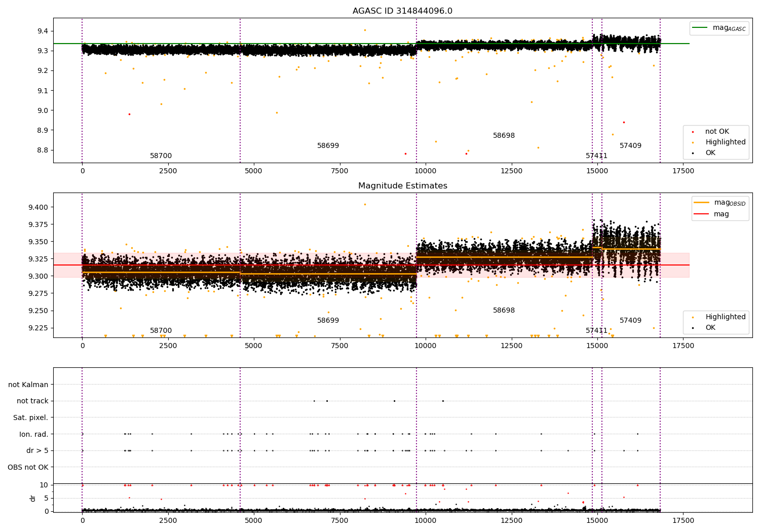
Task: Click 'Highlighted' legend entry in the middle plot
Action: click(x=718, y=317)
